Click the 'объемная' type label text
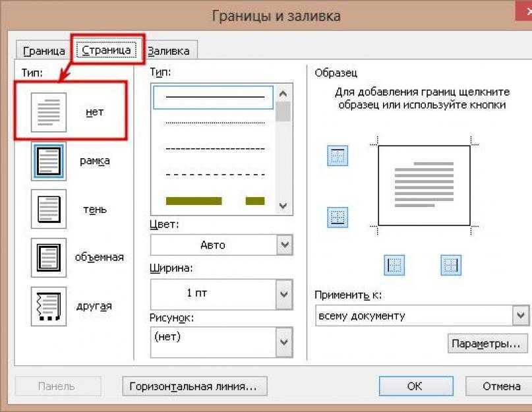The height and width of the screenshot is (412, 532). click(x=100, y=257)
